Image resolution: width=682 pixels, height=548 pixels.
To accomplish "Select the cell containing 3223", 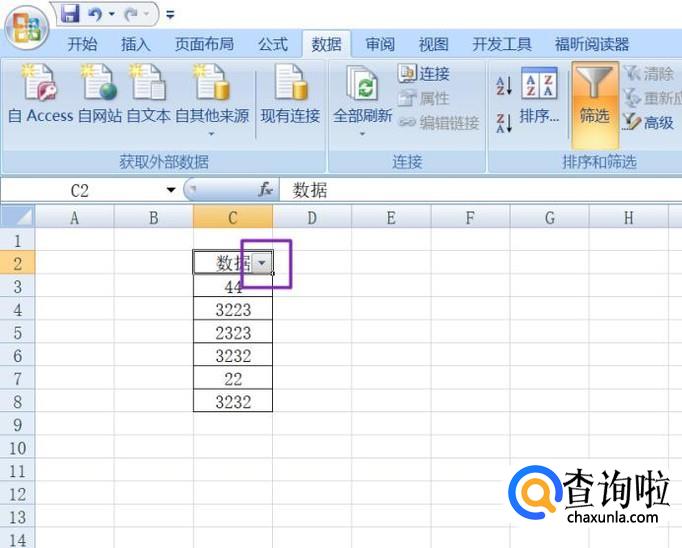I will click(x=233, y=309).
